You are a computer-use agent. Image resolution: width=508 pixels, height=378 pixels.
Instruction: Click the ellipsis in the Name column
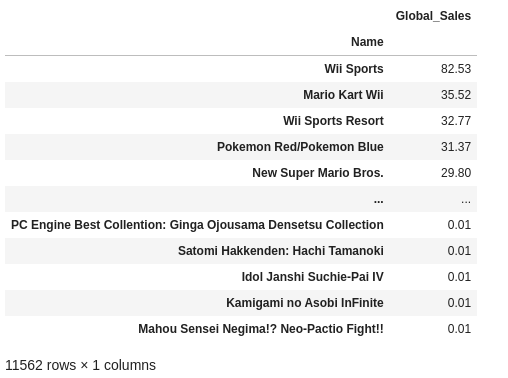pos(378,201)
